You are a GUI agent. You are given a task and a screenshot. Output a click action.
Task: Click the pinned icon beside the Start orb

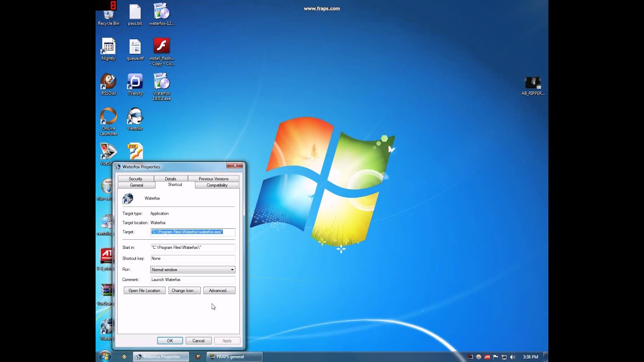[x=124, y=356]
